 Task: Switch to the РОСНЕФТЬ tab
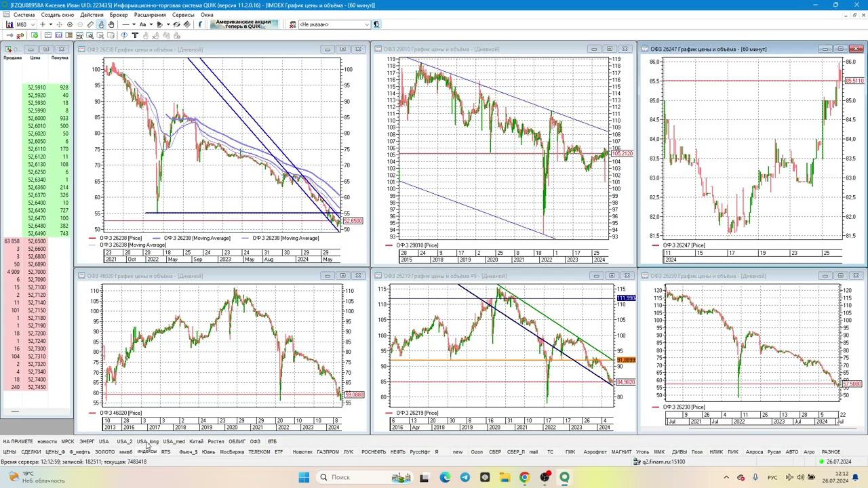pyautogui.click(x=373, y=452)
